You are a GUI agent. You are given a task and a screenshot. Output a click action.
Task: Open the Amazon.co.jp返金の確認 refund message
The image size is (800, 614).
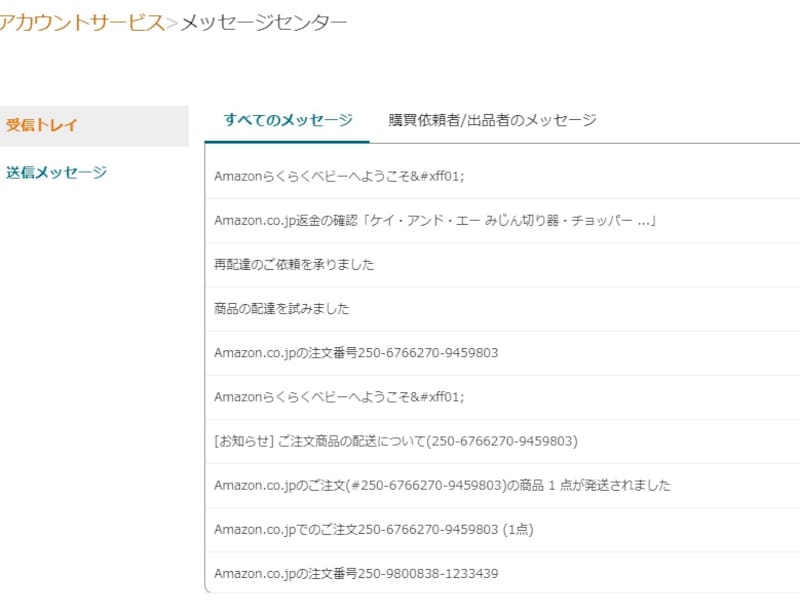[x=434, y=221]
